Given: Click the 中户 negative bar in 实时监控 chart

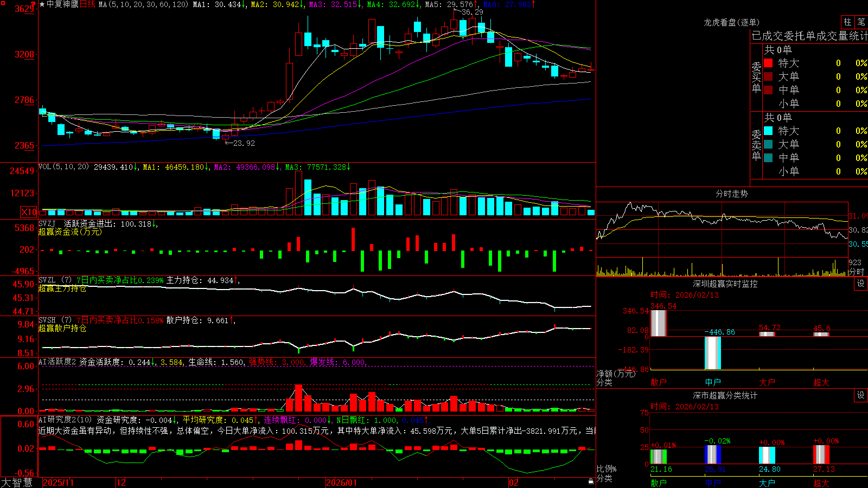Looking at the screenshot, I should [713, 353].
